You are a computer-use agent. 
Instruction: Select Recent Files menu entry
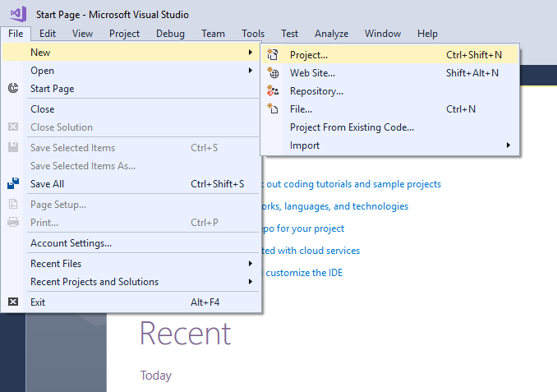point(131,264)
